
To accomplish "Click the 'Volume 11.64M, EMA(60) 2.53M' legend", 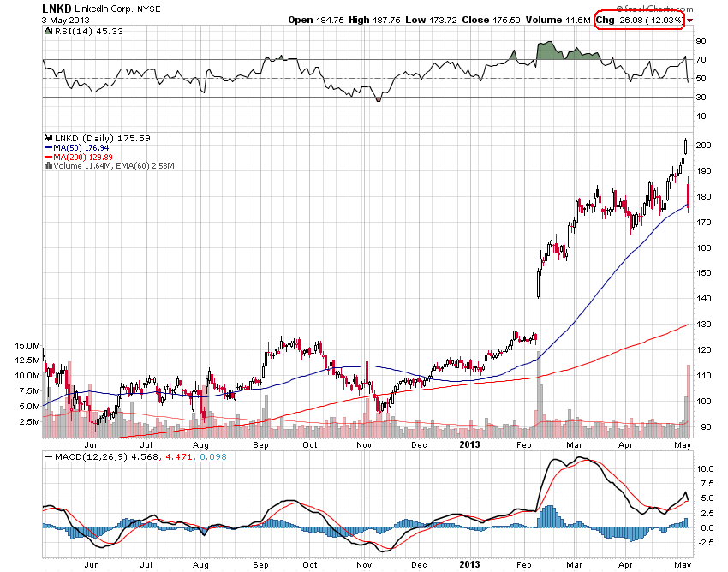I will (114, 166).
